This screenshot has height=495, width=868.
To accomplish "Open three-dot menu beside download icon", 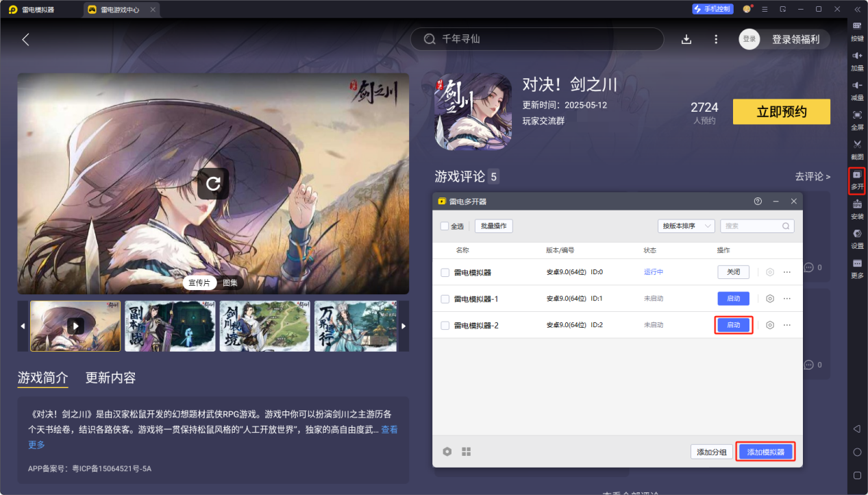I will pyautogui.click(x=716, y=39).
